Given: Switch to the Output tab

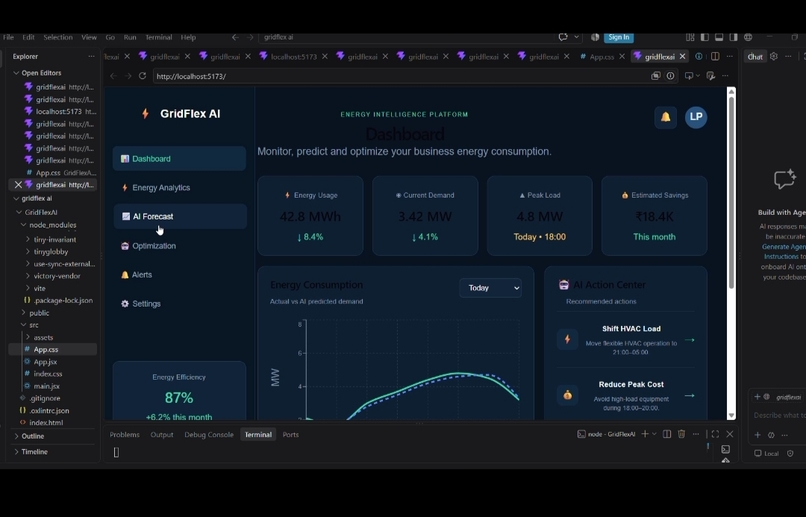Looking at the screenshot, I should coord(161,435).
